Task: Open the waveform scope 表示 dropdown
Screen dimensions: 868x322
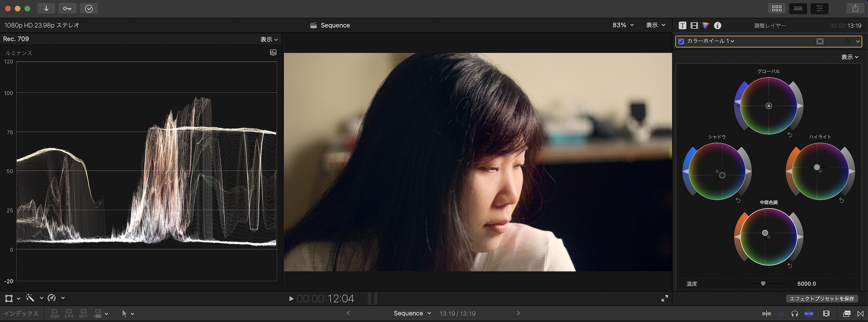Action: click(x=269, y=39)
